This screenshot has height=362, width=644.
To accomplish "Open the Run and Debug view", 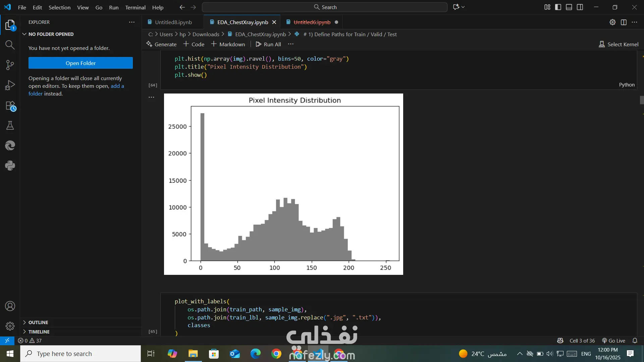I will coord(10,85).
